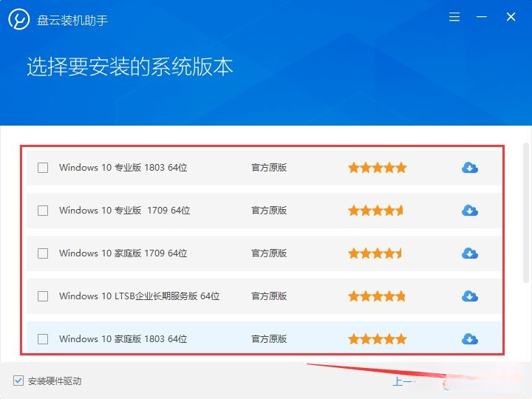Close the 盘云装机助手 window
The height and width of the screenshot is (399, 532).
point(511,16)
